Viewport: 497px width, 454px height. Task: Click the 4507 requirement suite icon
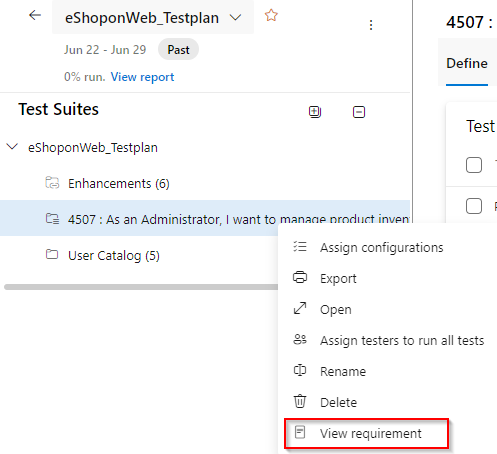coord(52,219)
